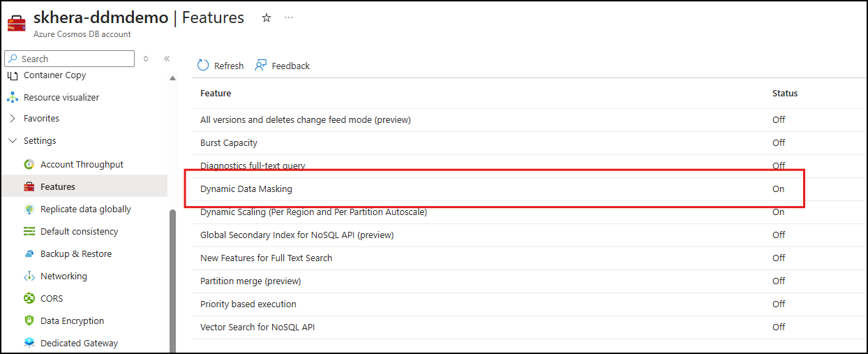Open the Feedback icon in toolbar

261,65
